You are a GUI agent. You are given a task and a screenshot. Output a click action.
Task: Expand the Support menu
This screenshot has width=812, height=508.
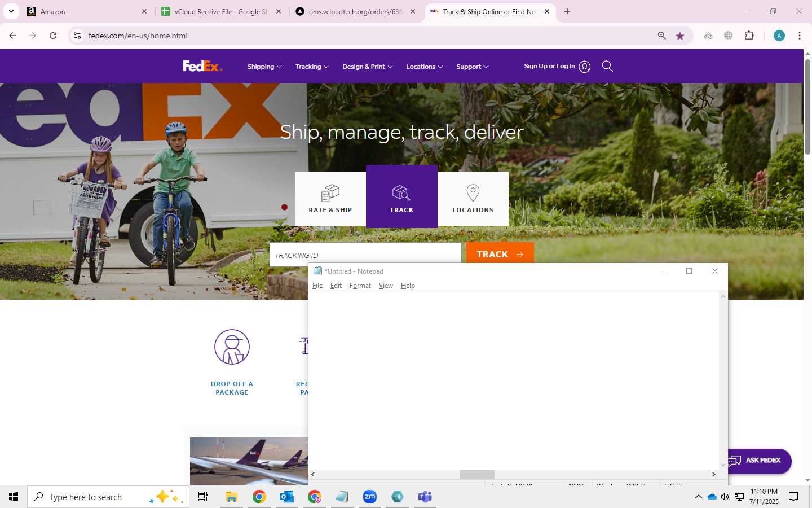[473, 67]
